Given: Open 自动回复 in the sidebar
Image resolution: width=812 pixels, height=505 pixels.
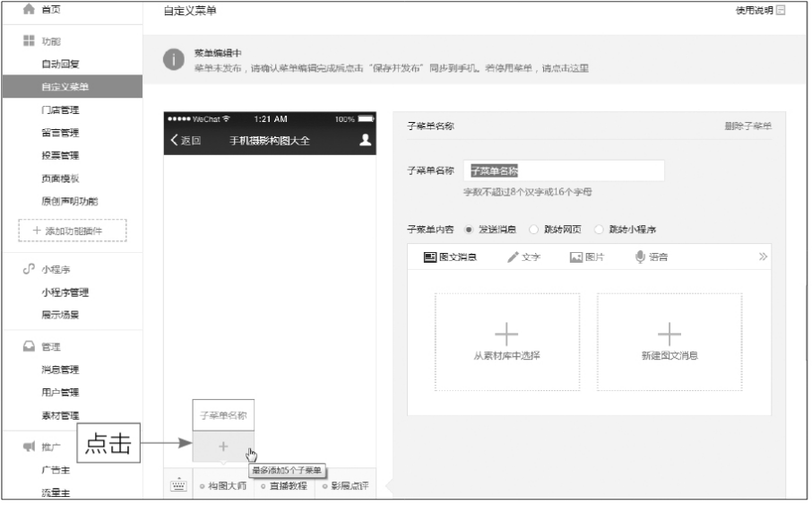Looking at the screenshot, I should coord(61,65).
